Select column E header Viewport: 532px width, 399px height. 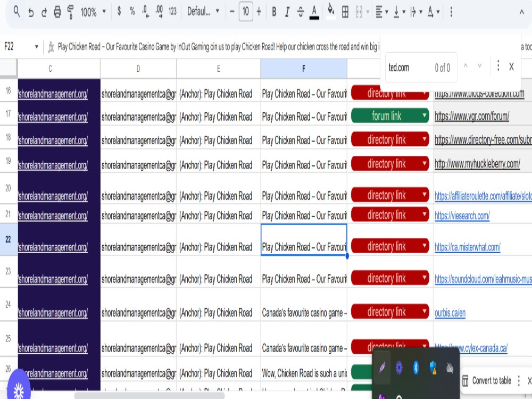(219, 69)
